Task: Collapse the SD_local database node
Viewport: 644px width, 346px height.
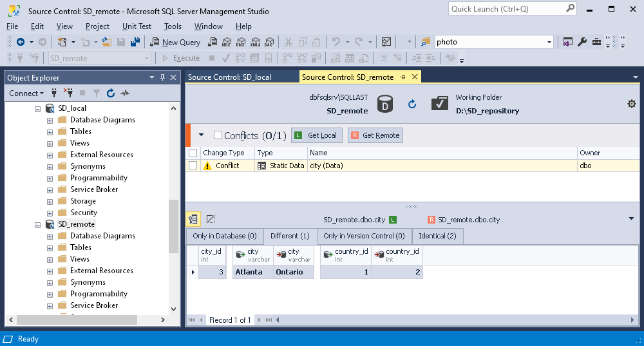Action: tap(37, 109)
